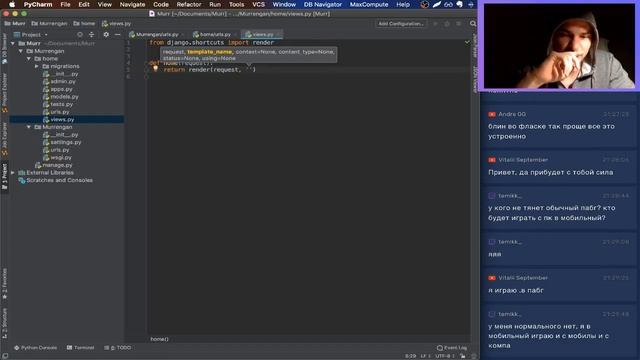This screenshot has width=640, height=360.
Task: Click the LF line separator in status bar
Action: pos(425,356)
